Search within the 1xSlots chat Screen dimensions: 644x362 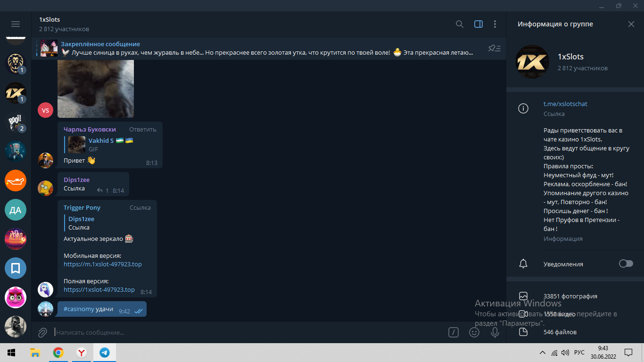point(460,24)
